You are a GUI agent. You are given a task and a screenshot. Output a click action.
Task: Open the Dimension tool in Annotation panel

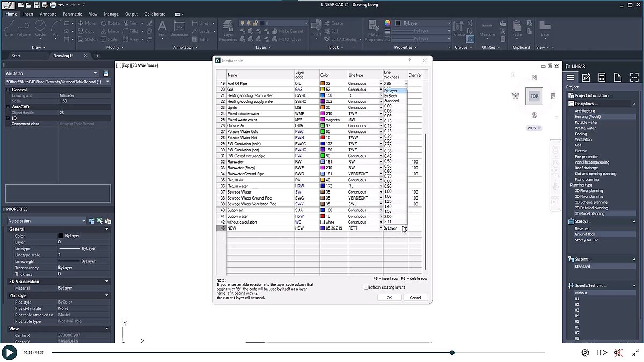tap(179, 29)
